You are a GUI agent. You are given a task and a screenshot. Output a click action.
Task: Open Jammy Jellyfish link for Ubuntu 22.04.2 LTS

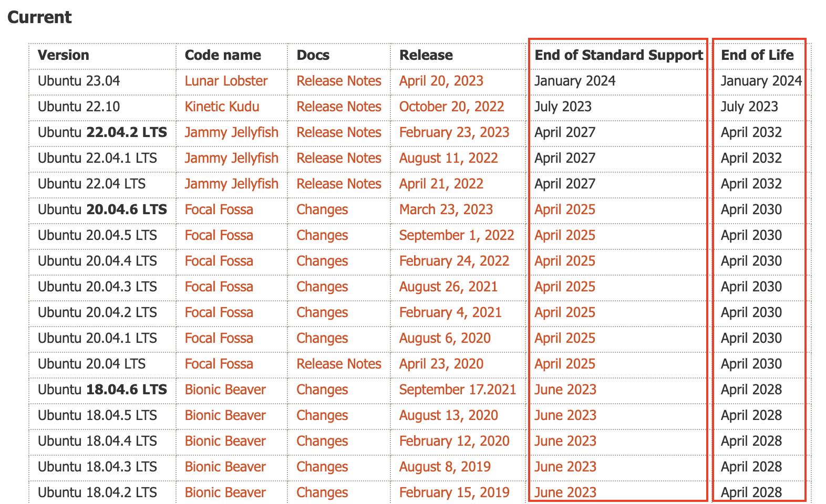click(231, 132)
